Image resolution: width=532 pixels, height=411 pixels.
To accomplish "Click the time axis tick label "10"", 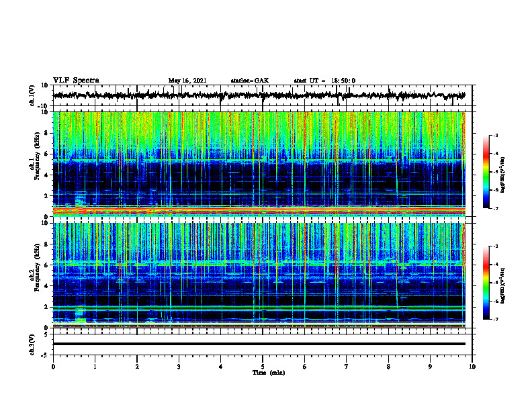I will (472, 367).
